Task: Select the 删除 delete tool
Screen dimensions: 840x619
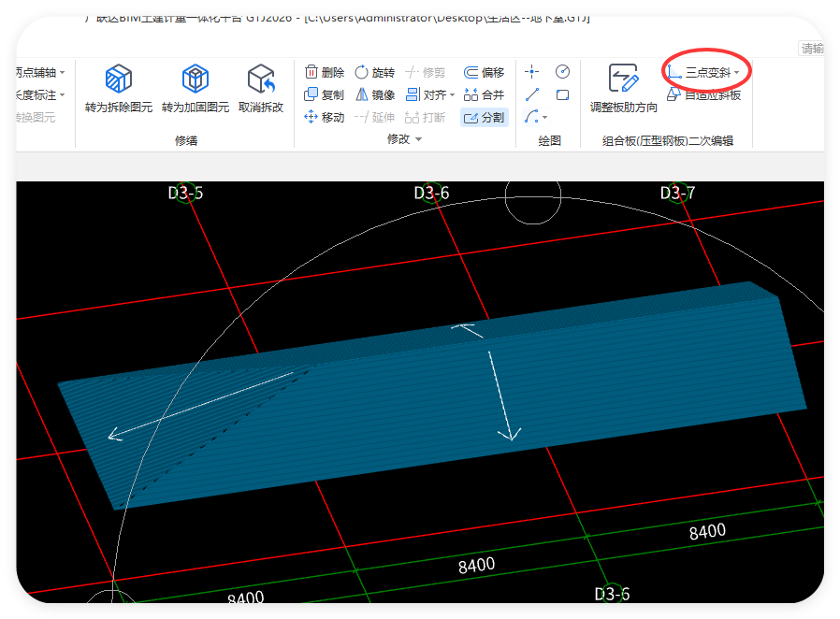Action: tap(324, 72)
